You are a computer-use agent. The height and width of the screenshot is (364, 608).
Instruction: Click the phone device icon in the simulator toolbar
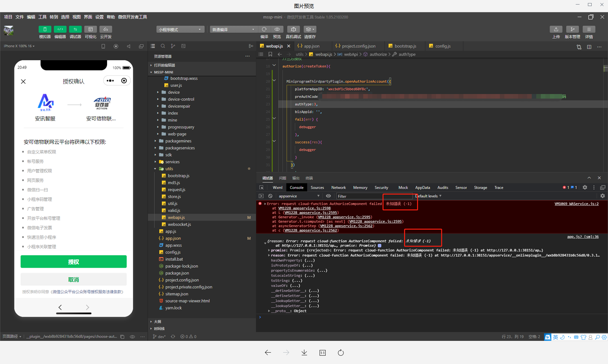pos(103,46)
